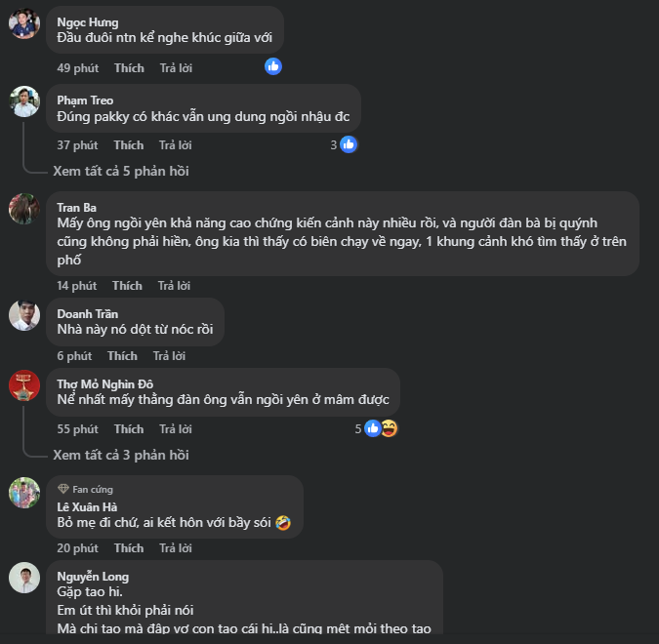Image resolution: width=659 pixels, height=644 pixels.
Task: Click the like reaction icon on Phạm Treo's comment
Action: pos(348,144)
